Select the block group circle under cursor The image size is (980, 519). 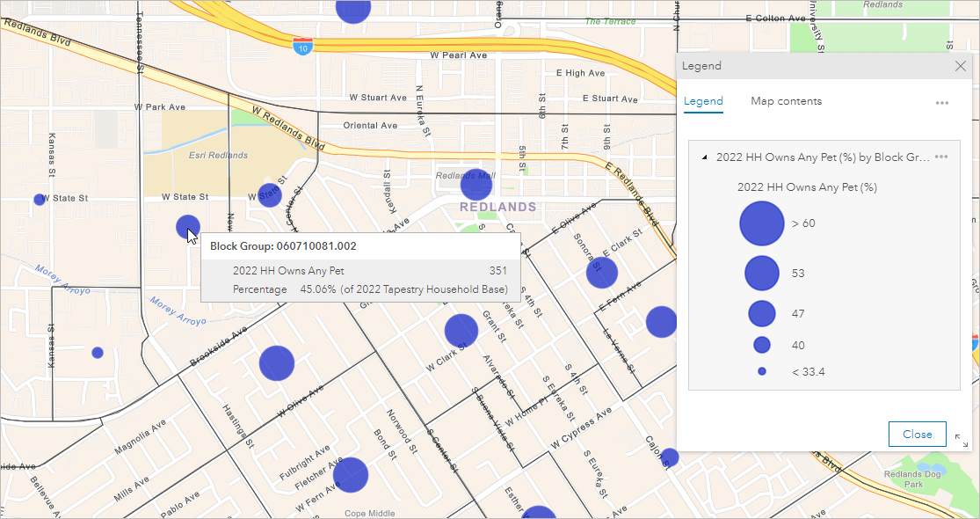[x=187, y=227]
